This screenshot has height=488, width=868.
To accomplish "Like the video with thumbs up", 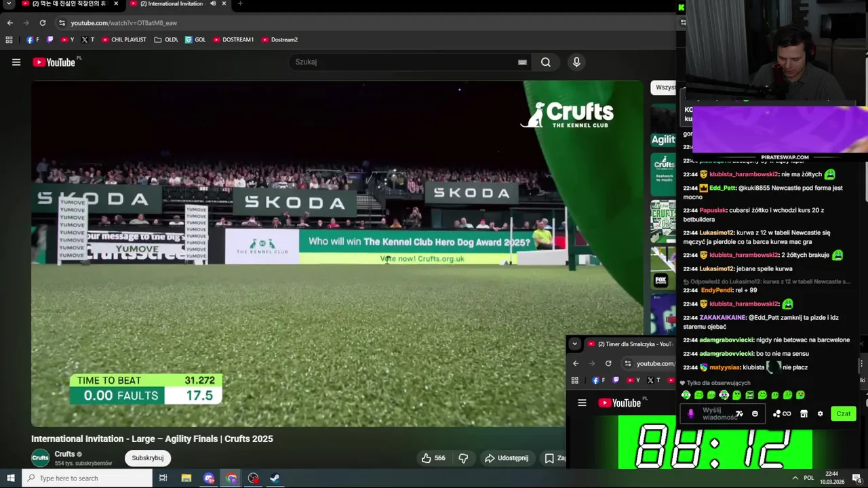I will pyautogui.click(x=433, y=458).
